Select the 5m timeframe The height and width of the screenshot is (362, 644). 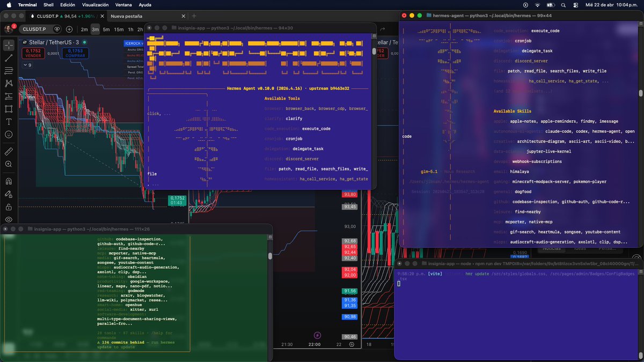pos(106,29)
